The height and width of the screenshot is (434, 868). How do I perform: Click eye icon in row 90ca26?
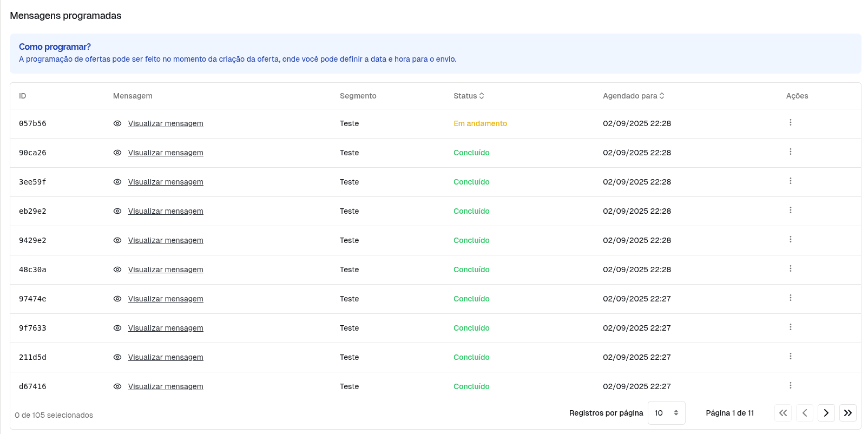click(117, 153)
